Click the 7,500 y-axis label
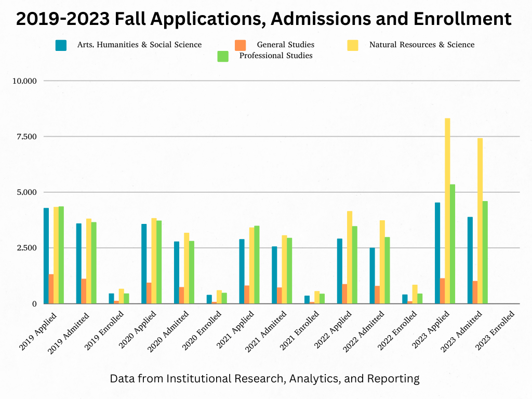Image resolution: width=532 pixels, height=399 pixels. 26,137
